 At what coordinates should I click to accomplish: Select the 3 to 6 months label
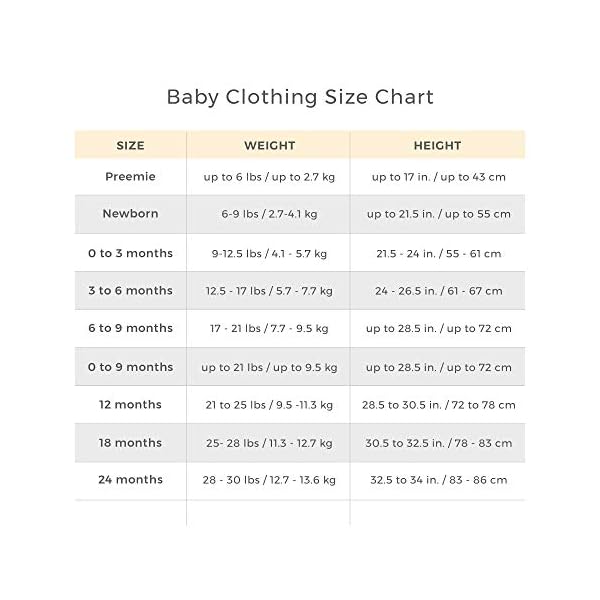[x=130, y=290]
